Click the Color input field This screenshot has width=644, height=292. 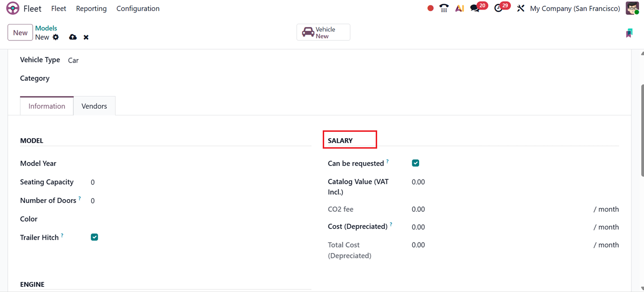pyautogui.click(x=200, y=219)
